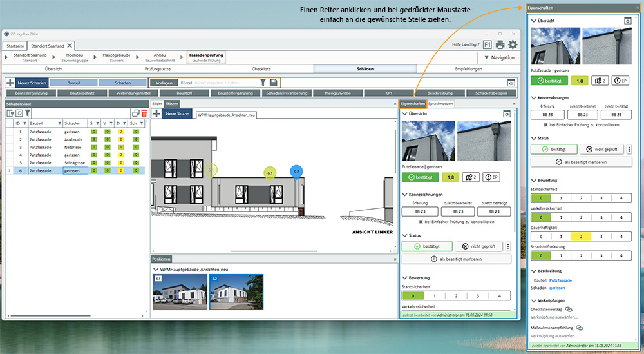Collapse the Kennzeichnungen section in docked panel
The image size is (644, 354).
[404, 194]
